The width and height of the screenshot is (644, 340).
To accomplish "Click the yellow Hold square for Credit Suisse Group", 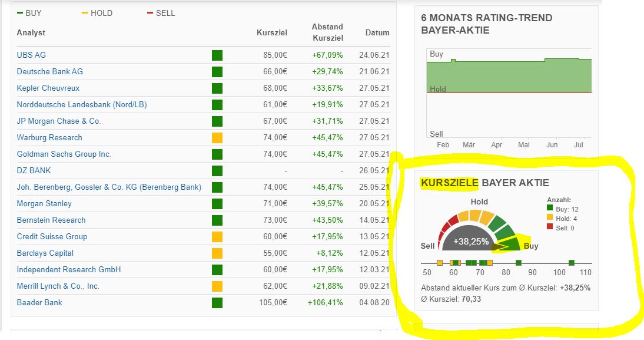I will [217, 237].
